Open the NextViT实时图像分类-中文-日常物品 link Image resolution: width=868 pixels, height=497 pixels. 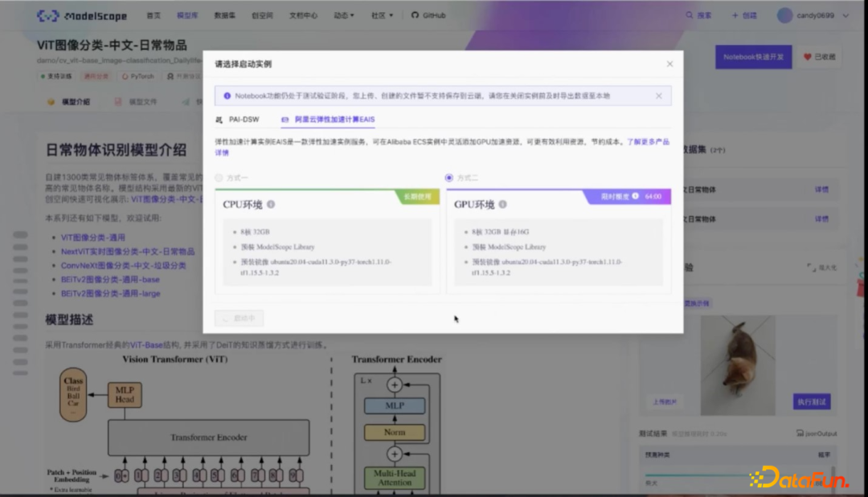[x=128, y=251]
